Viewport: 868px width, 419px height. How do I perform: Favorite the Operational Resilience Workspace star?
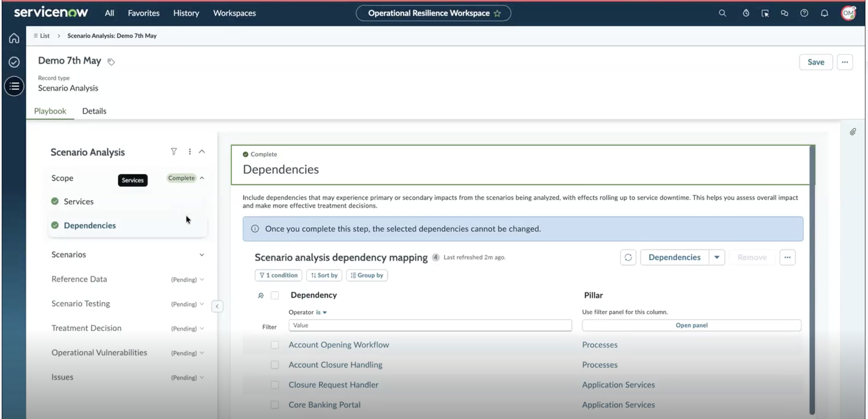tap(497, 13)
